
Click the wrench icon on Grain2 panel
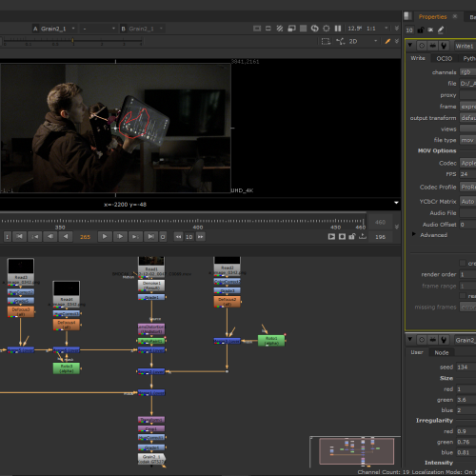pyautogui.click(x=444, y=340)
